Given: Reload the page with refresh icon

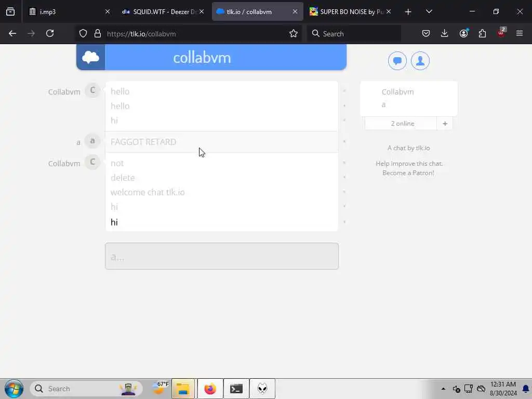Looking at the screenshot, I should pos(50,33).
